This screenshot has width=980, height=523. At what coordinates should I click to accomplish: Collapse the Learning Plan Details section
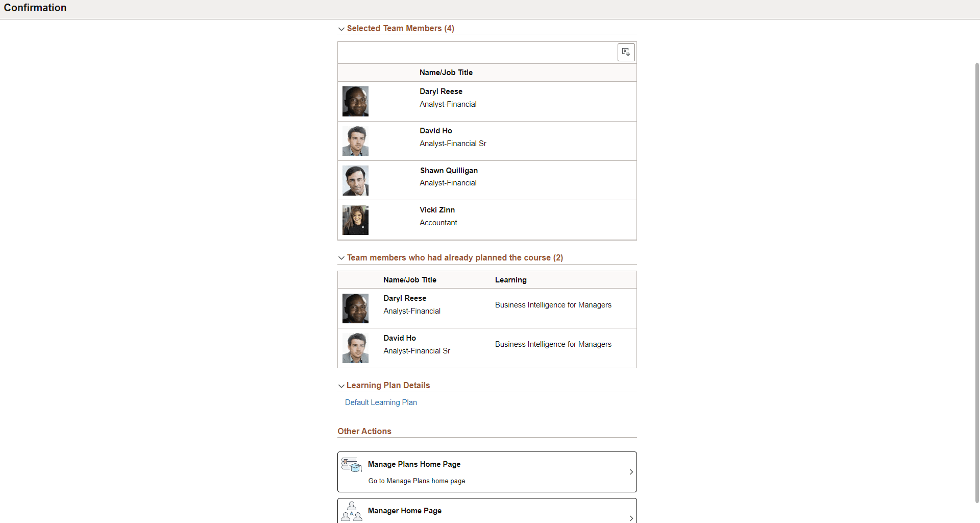pyautogui.click(x=341, y=386)
